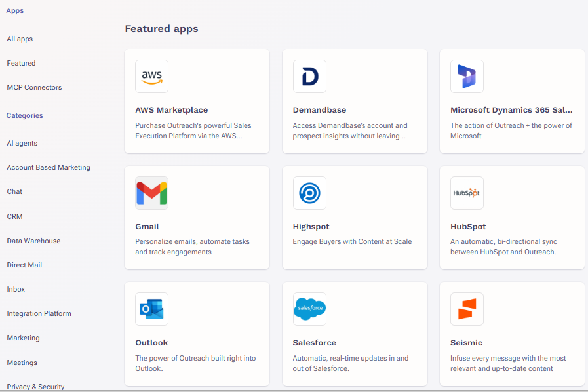Click 'Engage Buyers with Content at Scale'
The image size is (588, 392).
(x=352, y=242)
